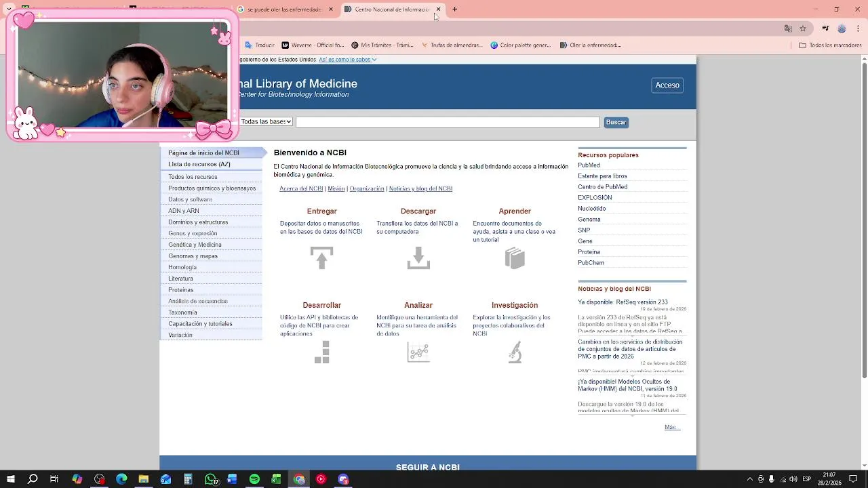Screen dimensions: 868x488
Task: Open 'Noticias y blog del NCBI' link
Action: pyautogui.click(x=420, y=188)
